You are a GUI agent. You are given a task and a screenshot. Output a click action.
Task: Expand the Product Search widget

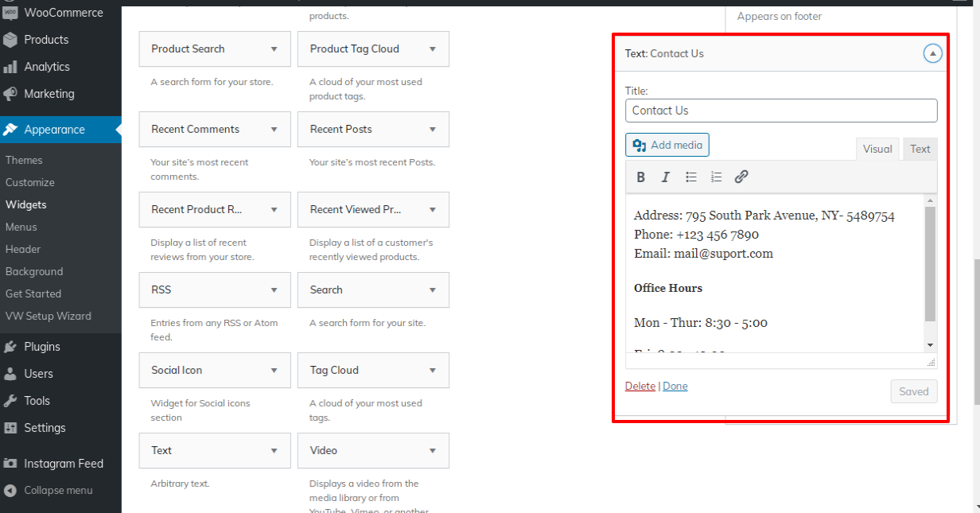pyautogui.click(x=274, y=49)
